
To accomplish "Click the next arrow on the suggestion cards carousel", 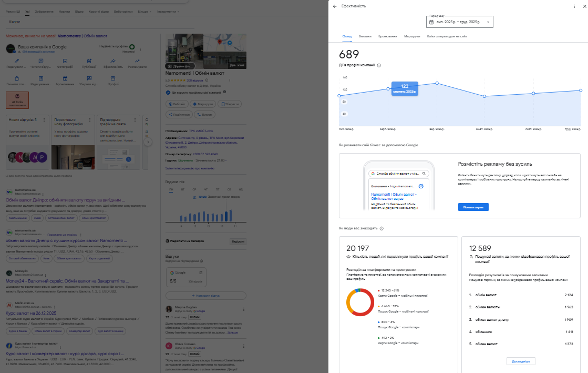I will (148, 142).
